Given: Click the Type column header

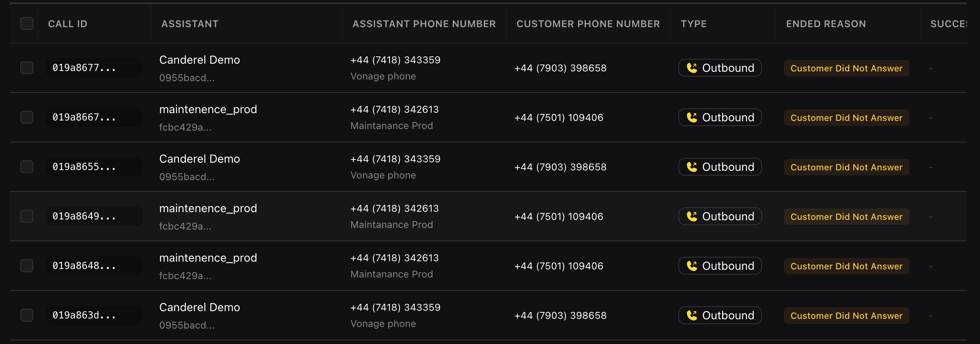Looking at the screenshot, I should (693, 24).
